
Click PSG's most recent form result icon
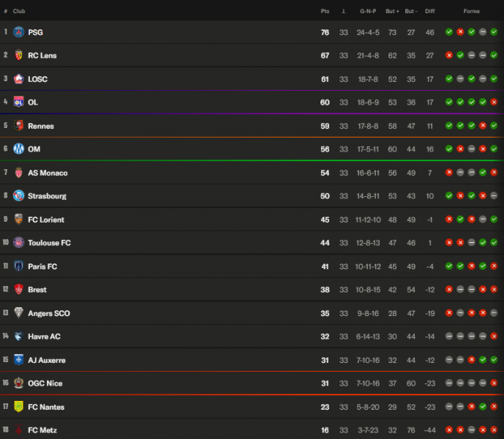[x=494, y=32]
